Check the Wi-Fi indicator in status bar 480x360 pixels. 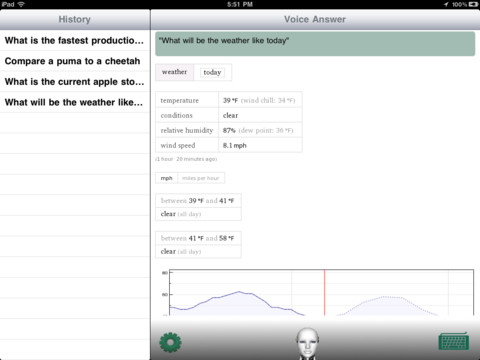[21, 4]
